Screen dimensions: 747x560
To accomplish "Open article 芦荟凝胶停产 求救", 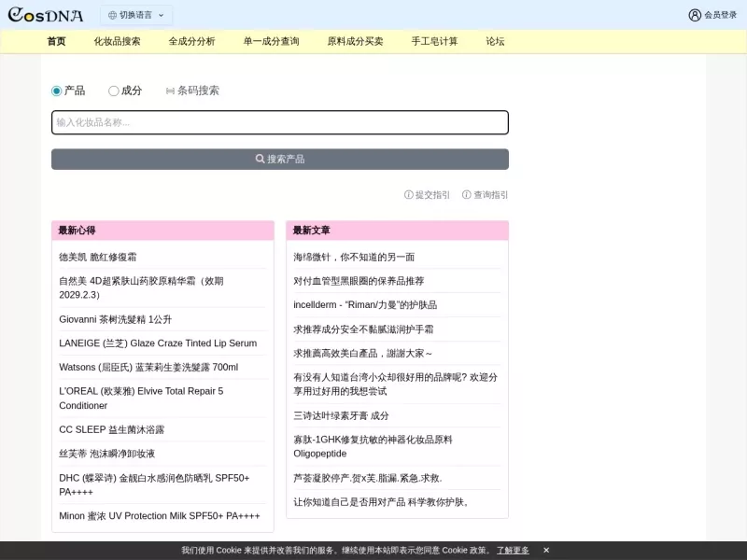I will tap(368, 478).
